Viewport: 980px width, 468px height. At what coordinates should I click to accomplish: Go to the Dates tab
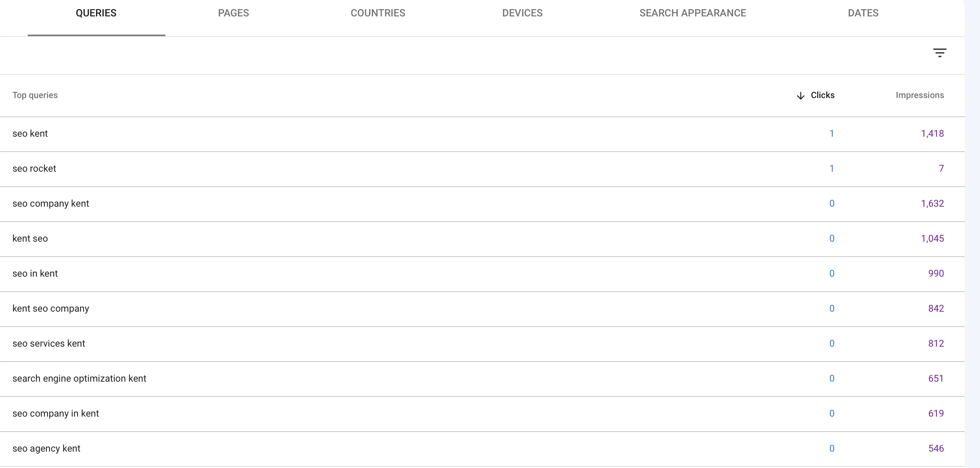[863, 13]
